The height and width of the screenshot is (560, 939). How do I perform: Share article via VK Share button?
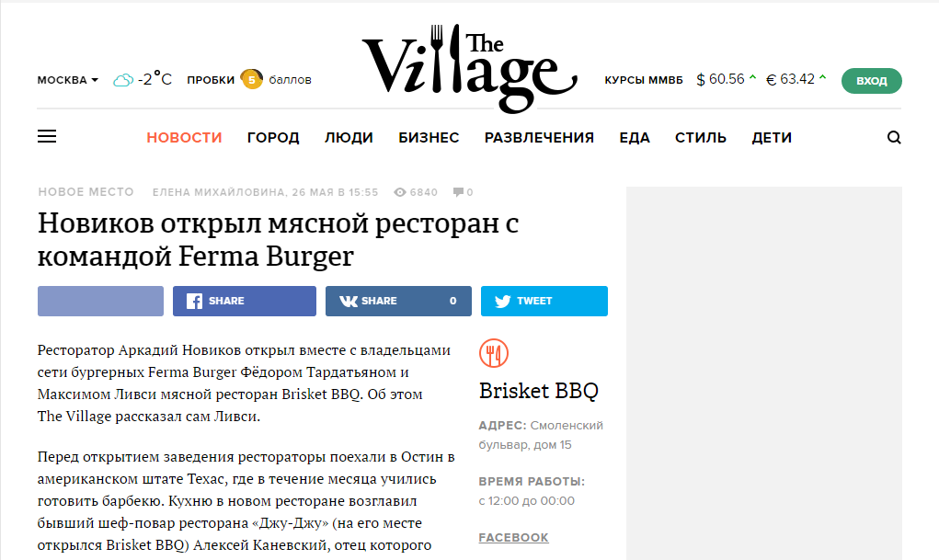(398, 301)
